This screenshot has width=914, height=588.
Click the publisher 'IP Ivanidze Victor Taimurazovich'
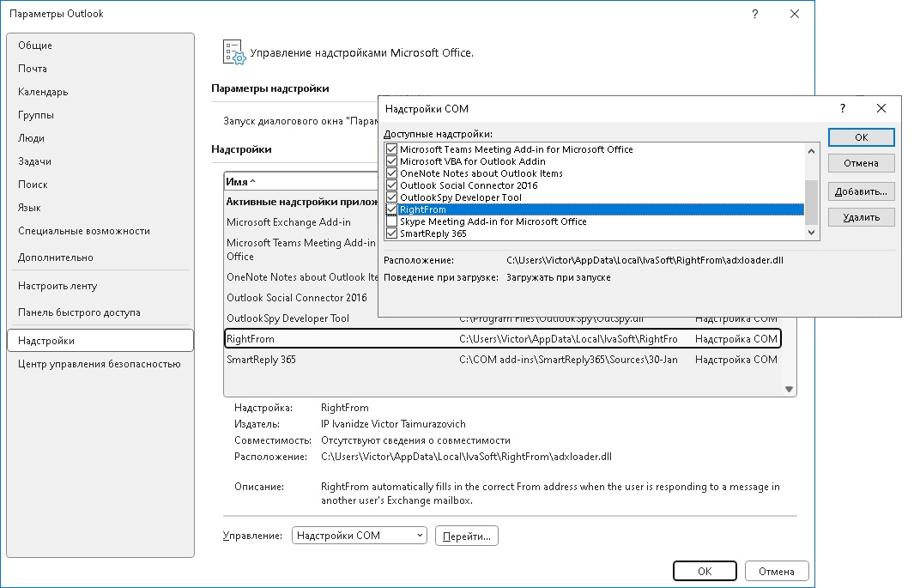point(393,424)
